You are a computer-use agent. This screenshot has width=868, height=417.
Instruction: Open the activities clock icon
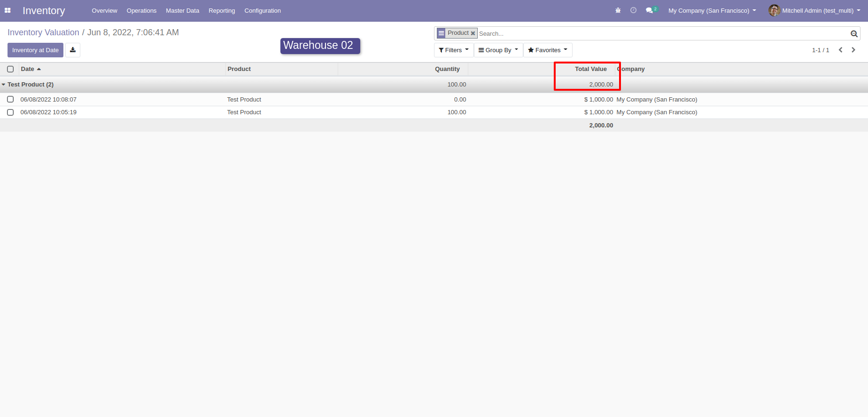click(633, 10)
